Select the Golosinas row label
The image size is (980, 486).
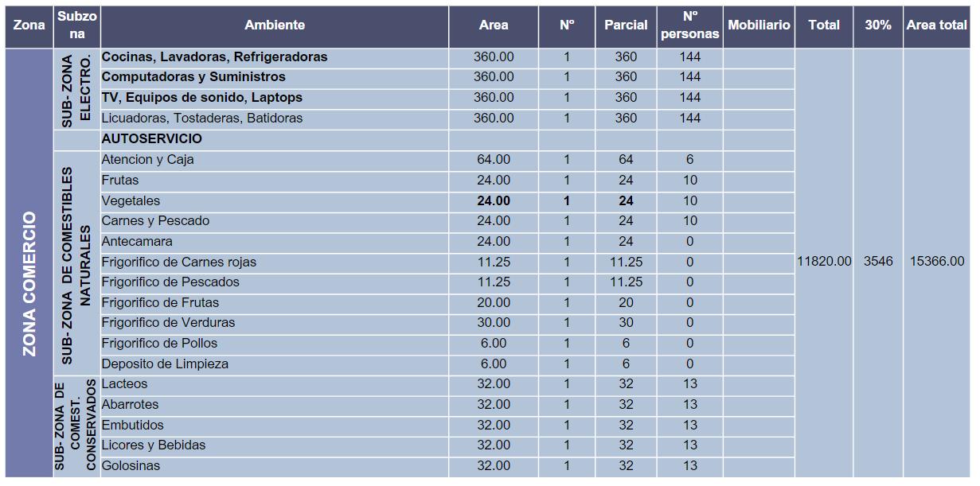[x=131, y=466]
